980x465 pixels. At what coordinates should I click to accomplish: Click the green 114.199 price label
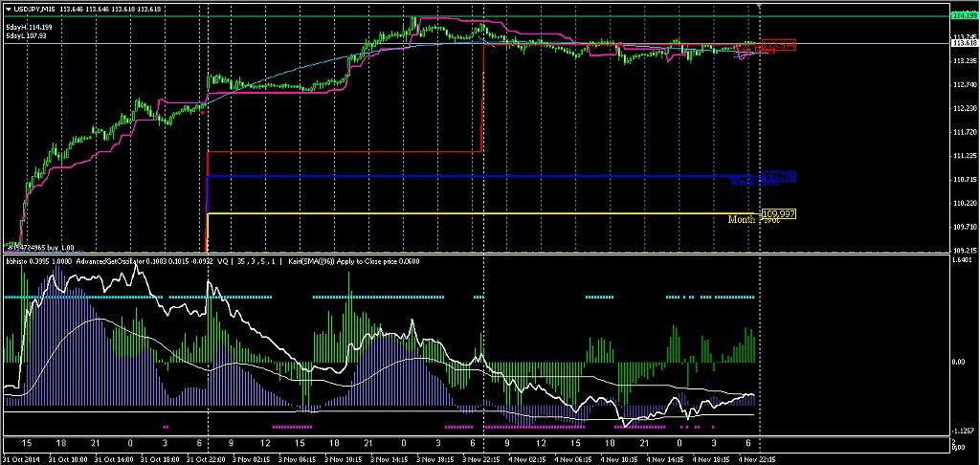pos(965,16)
